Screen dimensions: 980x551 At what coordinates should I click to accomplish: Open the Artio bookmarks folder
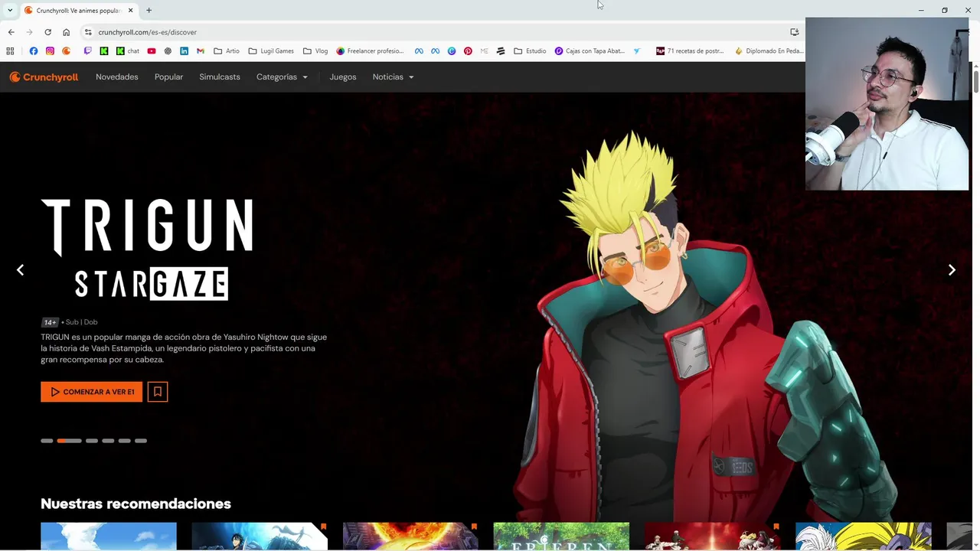227,51
